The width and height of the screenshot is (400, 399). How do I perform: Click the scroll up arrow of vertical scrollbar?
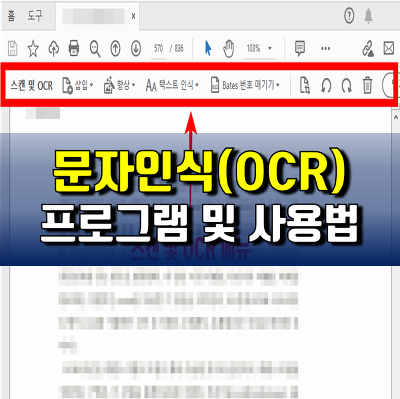click(x=396, y=117)
